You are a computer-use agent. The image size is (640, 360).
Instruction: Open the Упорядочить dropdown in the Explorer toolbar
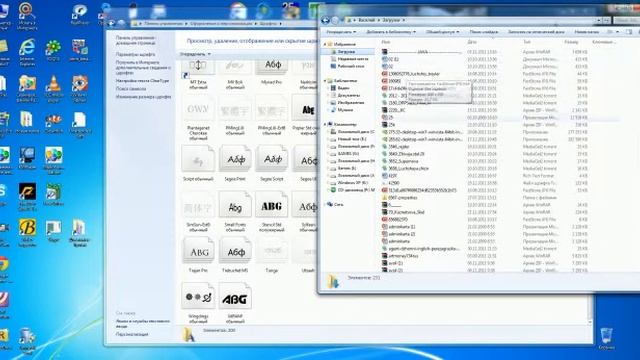coord(341,32)
